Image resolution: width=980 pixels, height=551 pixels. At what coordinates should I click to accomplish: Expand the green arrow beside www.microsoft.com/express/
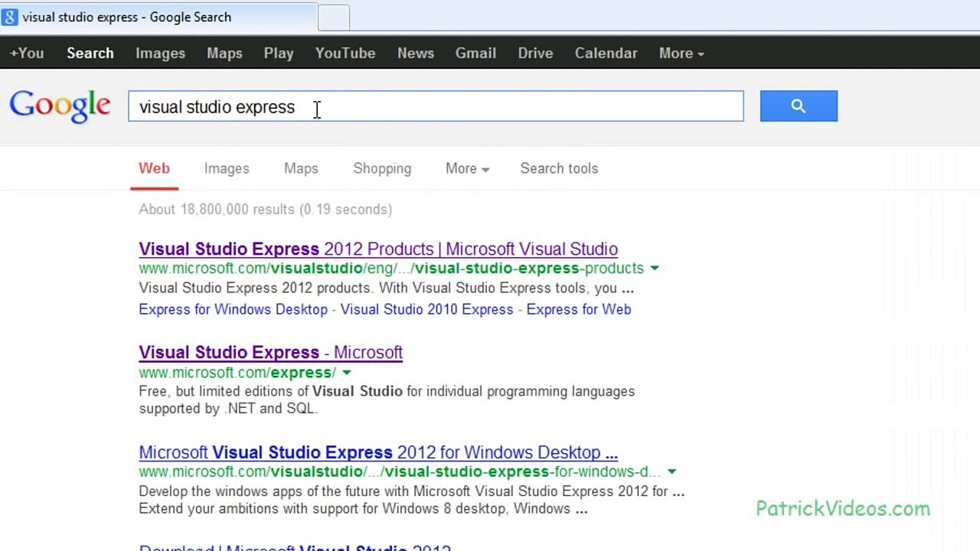[x=347, y=373]
